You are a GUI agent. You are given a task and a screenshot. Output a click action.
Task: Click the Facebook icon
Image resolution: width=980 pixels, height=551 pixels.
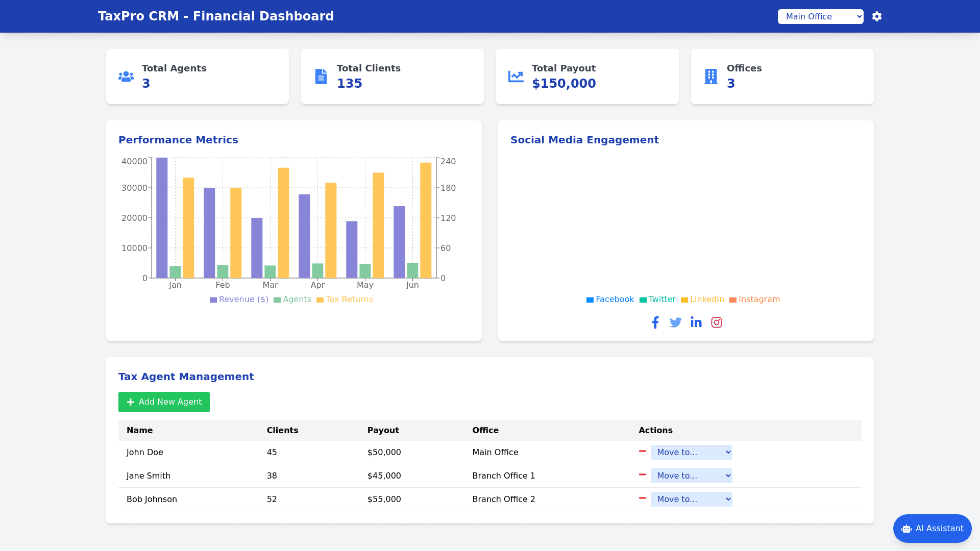coord(655,322)
